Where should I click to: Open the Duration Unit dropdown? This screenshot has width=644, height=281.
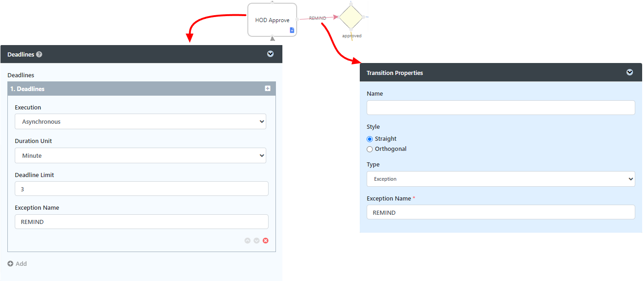[141, 155]
